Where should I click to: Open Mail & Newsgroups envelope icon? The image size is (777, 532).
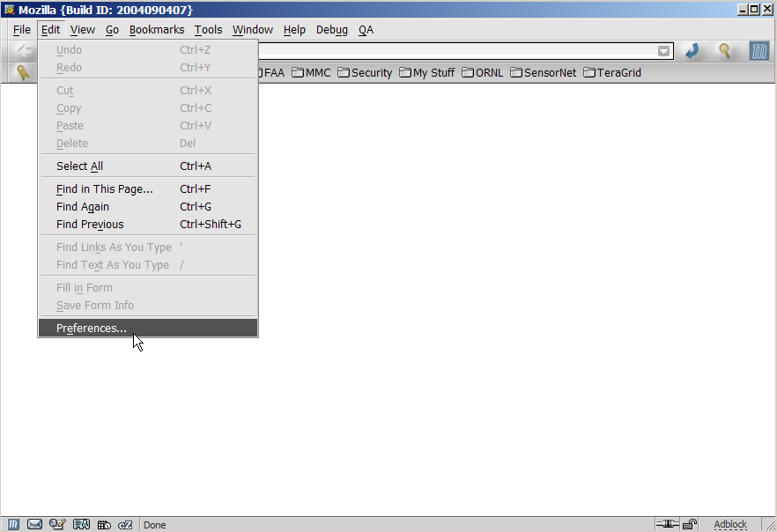(34, 524)
